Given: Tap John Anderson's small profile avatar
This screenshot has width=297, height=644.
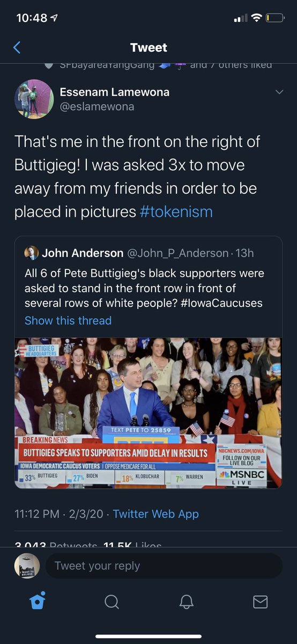Looking at the screenshot, I should [x=32, y=253].
